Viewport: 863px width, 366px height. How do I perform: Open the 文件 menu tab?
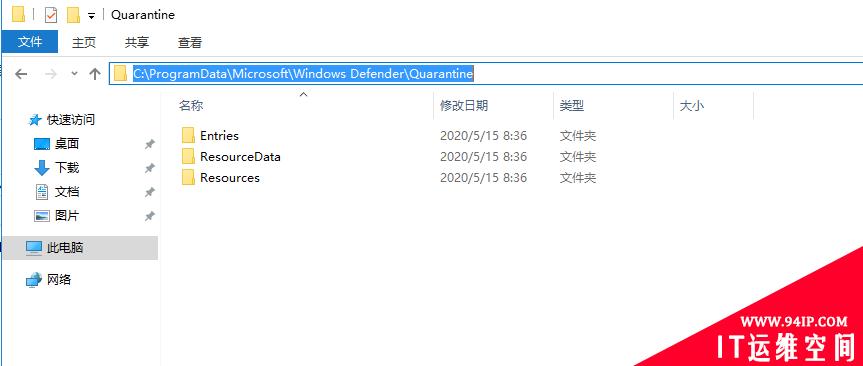point(30,42)
